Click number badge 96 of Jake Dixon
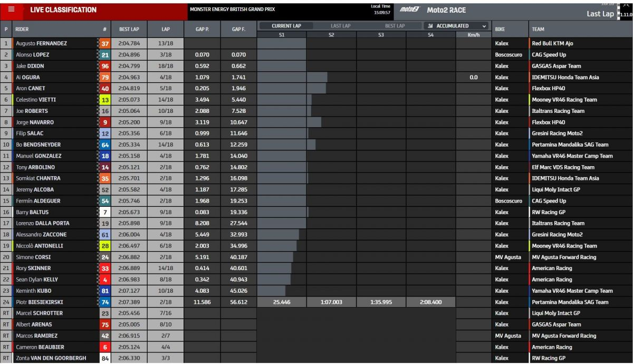The width and height of the screenshot is (633, 364). tap(105, 66)
